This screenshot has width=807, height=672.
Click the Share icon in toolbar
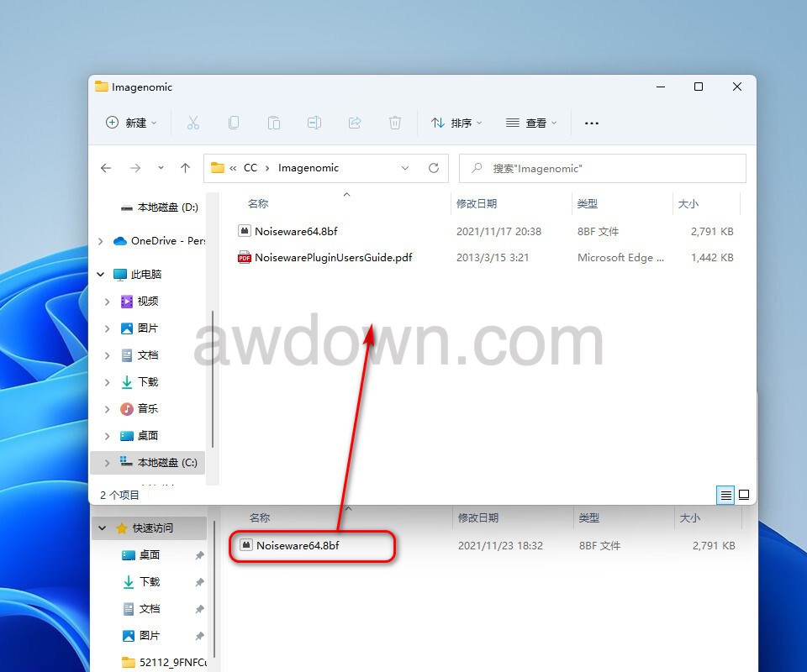tap(355, 123)
